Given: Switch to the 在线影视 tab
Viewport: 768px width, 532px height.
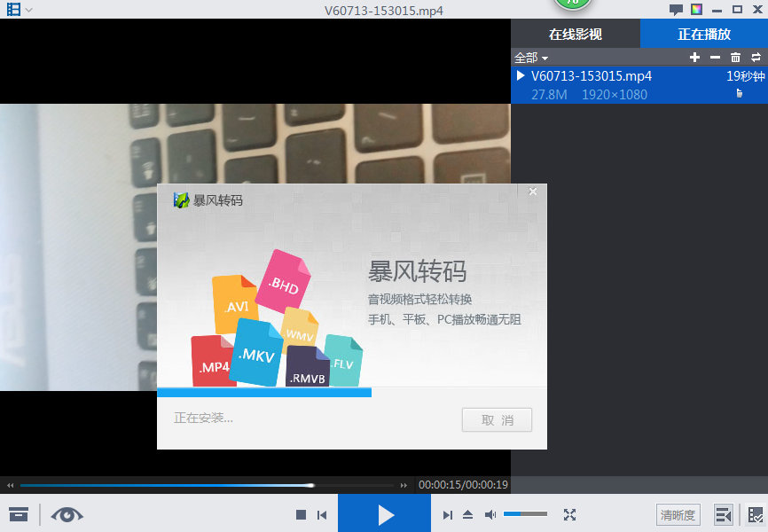Looking at the screenshot, I should tap(575, 34).
